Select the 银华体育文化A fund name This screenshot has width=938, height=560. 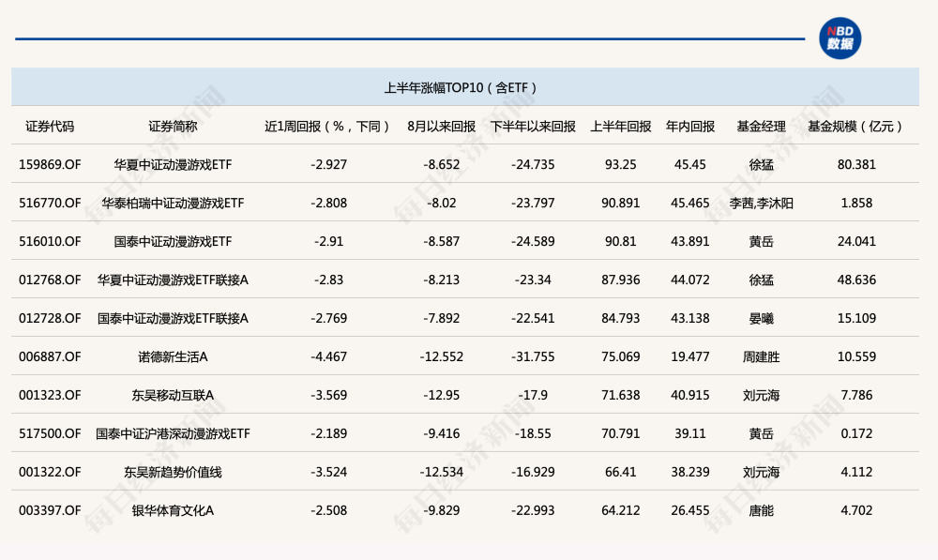[173, 510]
